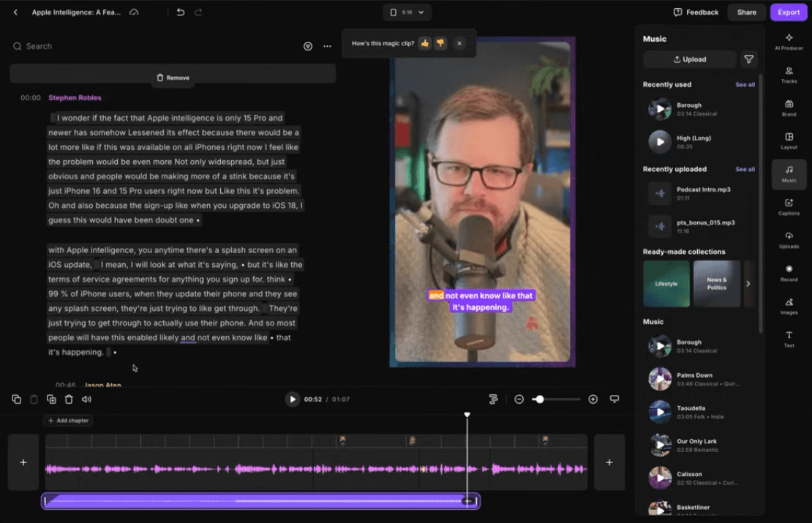Screen dimensions: 812x523
Task: Open the Feedback dialog
Action: [x=696, y=12]
